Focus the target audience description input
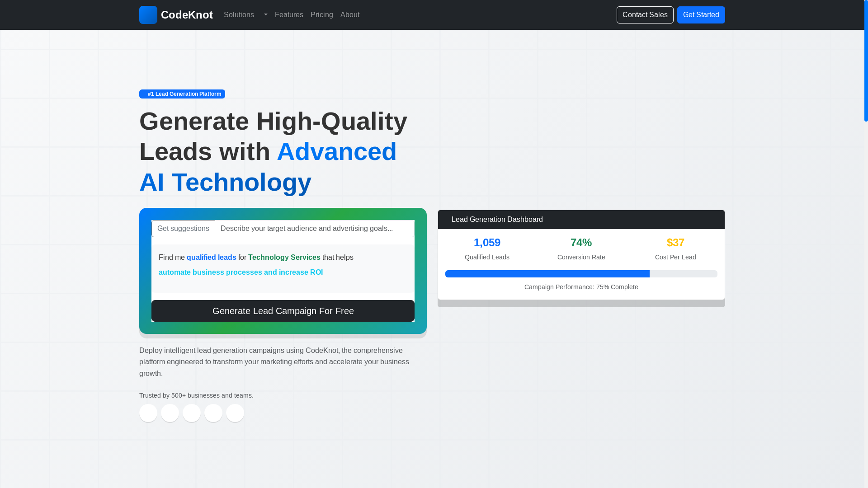This screenshot has height=488, width=868. pyautogui.click(x=315, y=229)
